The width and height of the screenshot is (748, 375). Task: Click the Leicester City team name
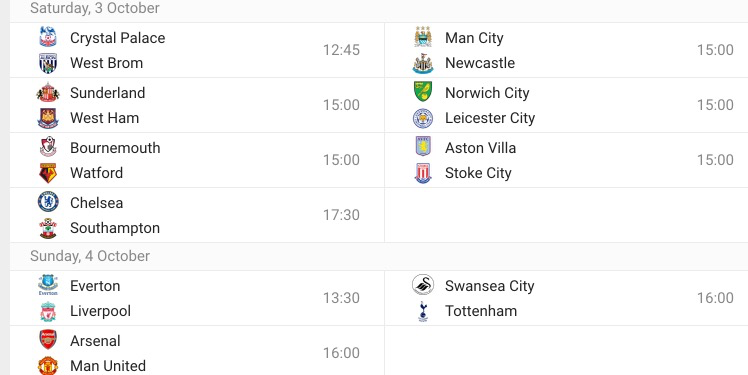(490, 118)
